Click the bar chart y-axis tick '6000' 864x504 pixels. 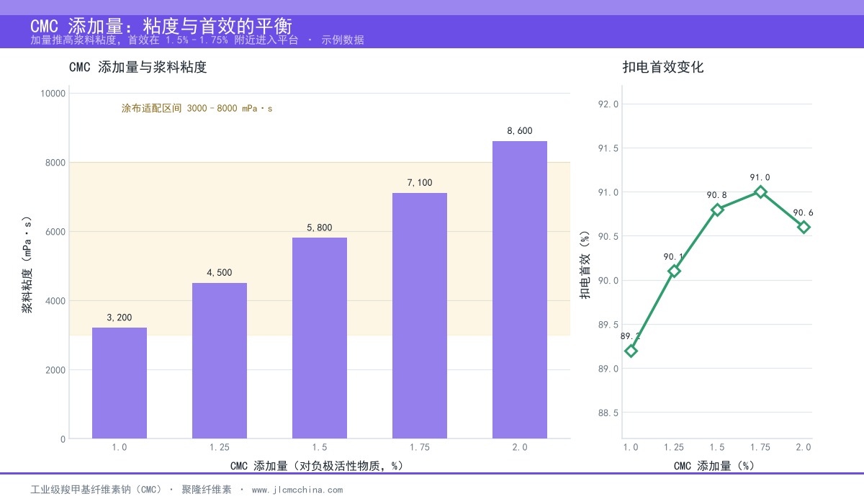[x=55, y=232]
